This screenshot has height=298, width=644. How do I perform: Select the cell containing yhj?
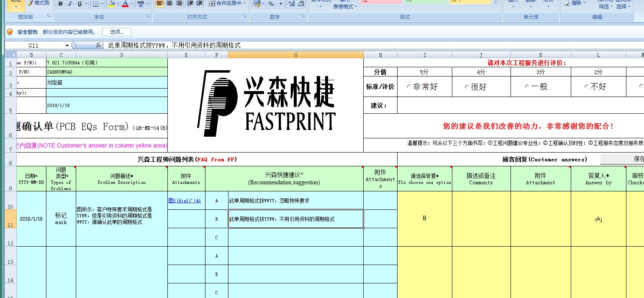598,219
